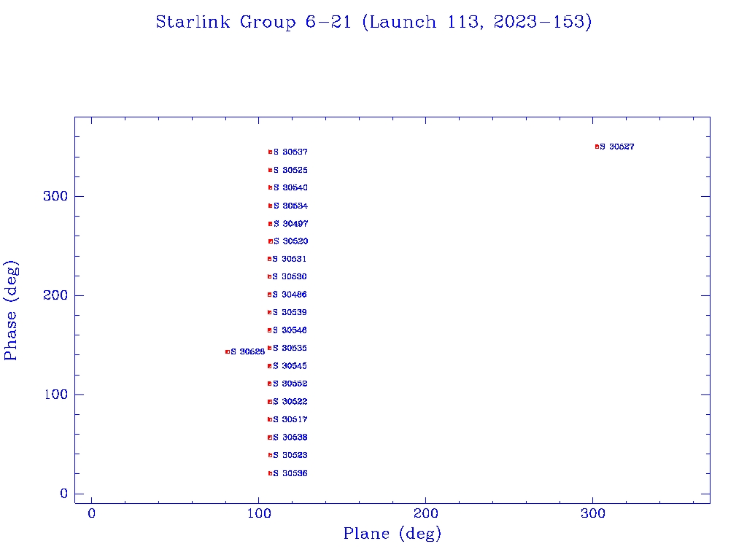Click satellite label 'S 30545'
747x560 pixels.
coord(290,366)
